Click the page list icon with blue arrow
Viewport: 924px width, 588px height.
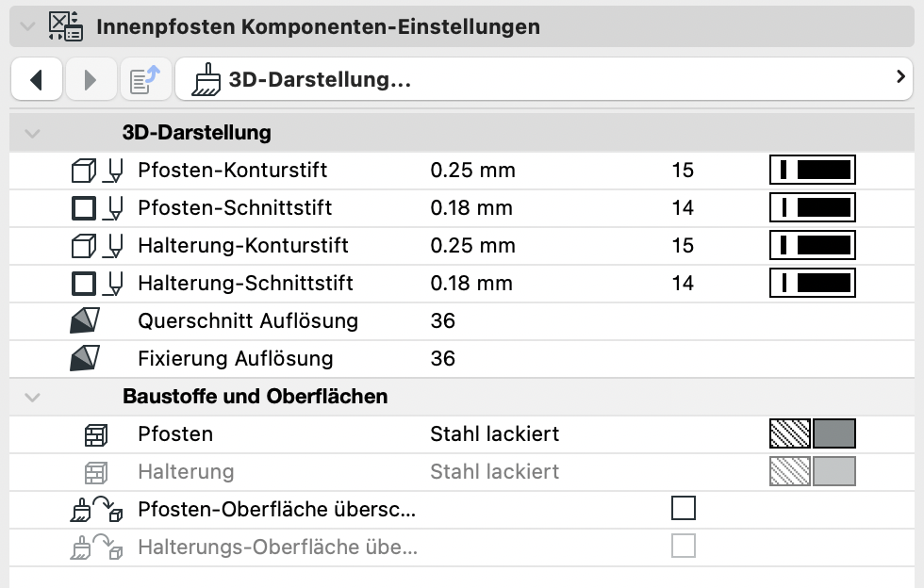pyautogui.click(x=145, y=79)
